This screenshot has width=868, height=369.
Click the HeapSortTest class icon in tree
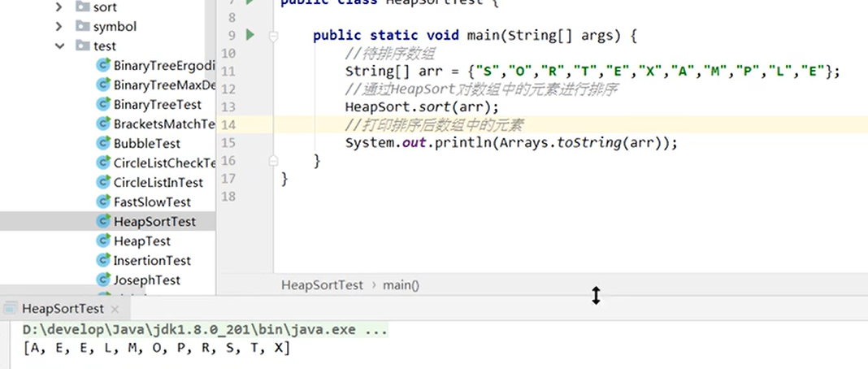tap(103, 221)
